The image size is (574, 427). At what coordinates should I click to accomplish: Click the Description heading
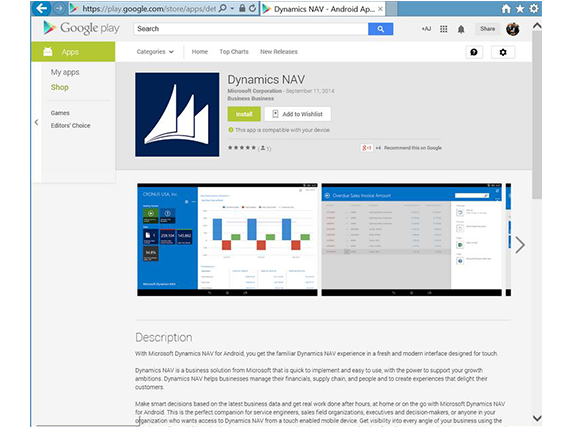click(164, 337)
